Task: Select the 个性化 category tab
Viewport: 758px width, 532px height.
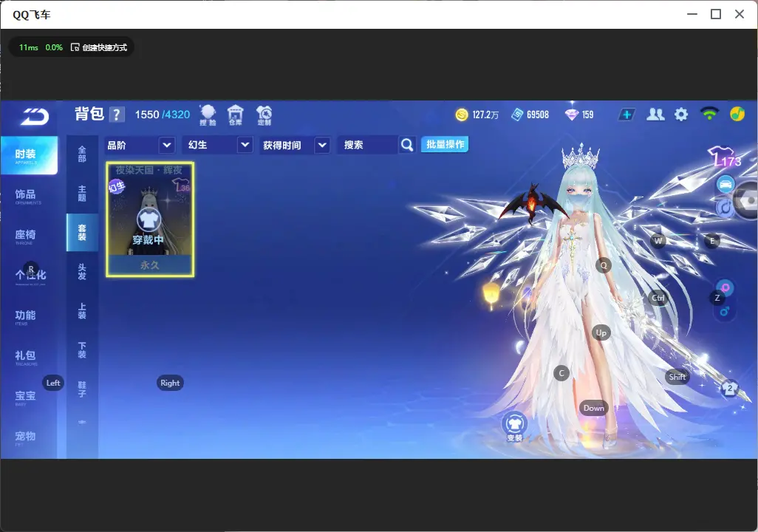Action: coord(29,276)
